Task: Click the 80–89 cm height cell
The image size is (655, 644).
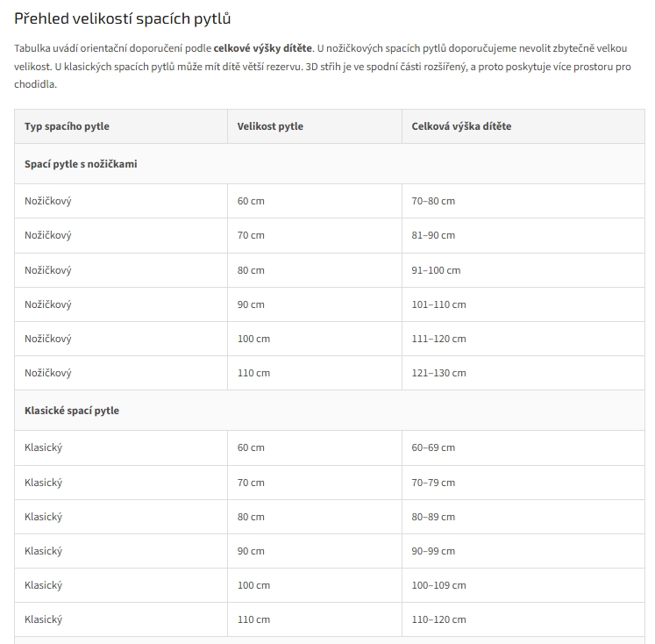Action: tap(523, 517)
